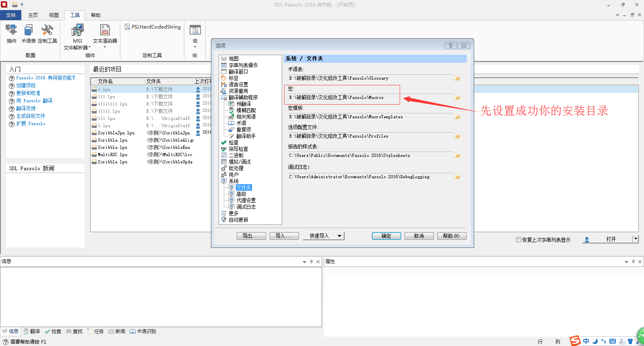Click the 宏模板 path input field

pyautogui.click(x=370, y=117)
